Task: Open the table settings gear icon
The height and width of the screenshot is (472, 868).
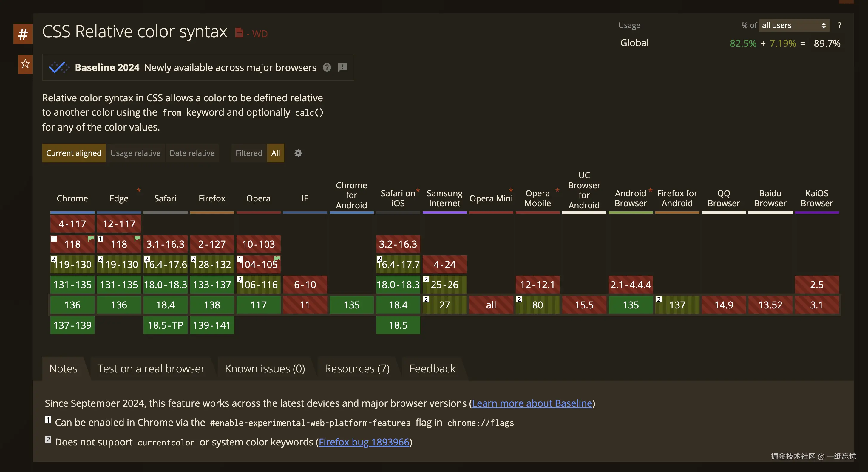Action: 298,153
